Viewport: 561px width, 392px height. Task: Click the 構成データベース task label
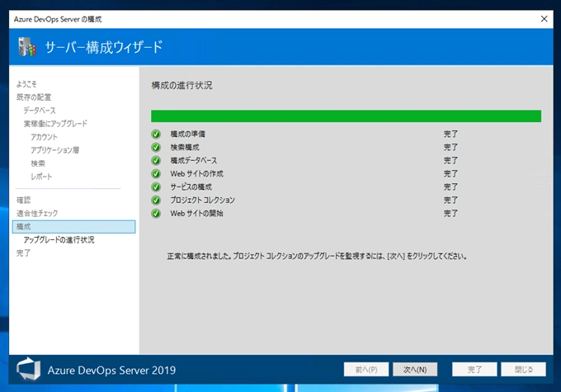coord(194,161)
